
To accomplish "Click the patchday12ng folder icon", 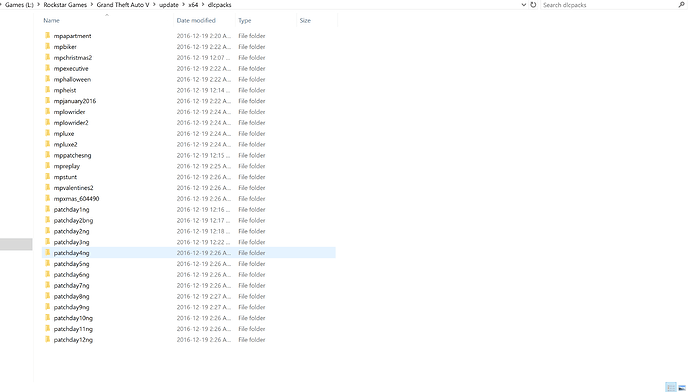I will 48,340.
